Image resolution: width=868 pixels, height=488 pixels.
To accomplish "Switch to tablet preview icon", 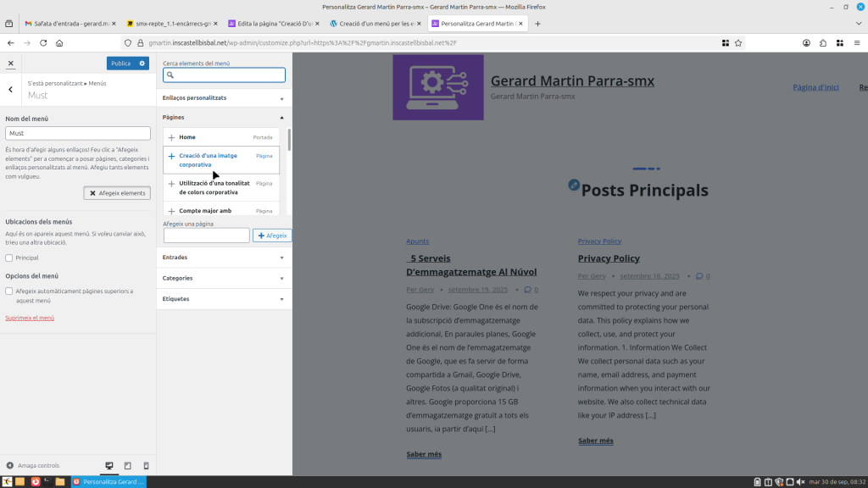I will pyautogui.click(x=128, y=465).
